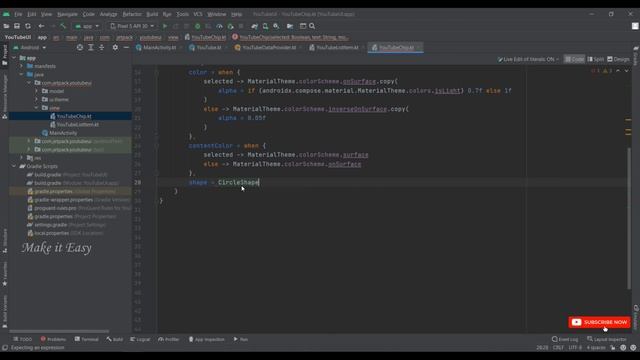Viewport: 640px width, 360px height.
Task: Switch editor to Split view mode
Action: pyautogui.click(x=596, y=59)
